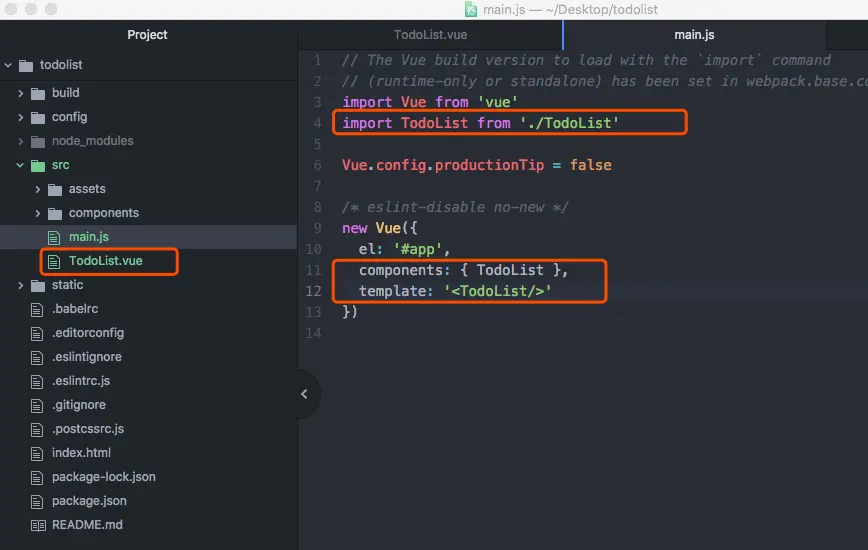This screenshot has height=550, width=868.
Task: Place cursor on "Vue.config.productionTip = false"
Action: pyautogui.click(x=477, y=165)
